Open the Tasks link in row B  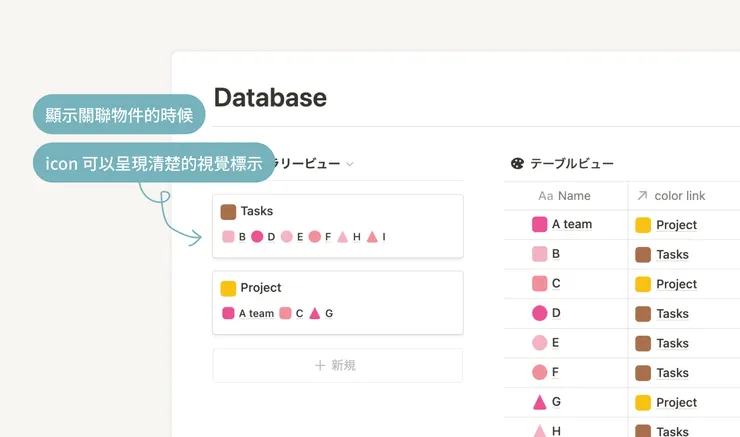click(672, 254)
